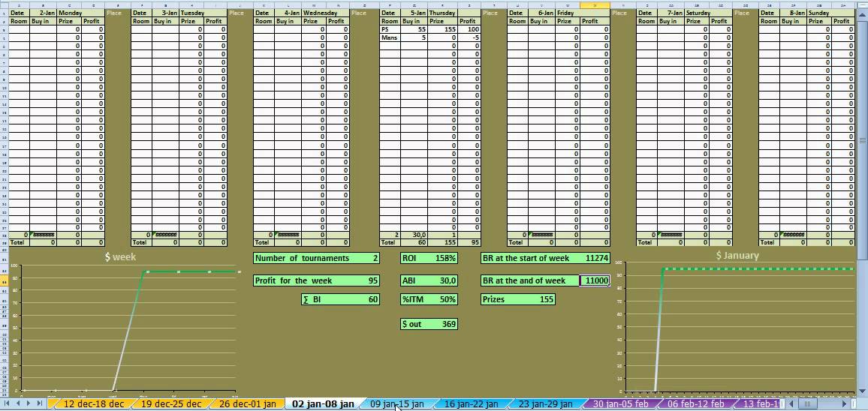
Task: Click the $ January chart title
Action: (x=737, y=255)
